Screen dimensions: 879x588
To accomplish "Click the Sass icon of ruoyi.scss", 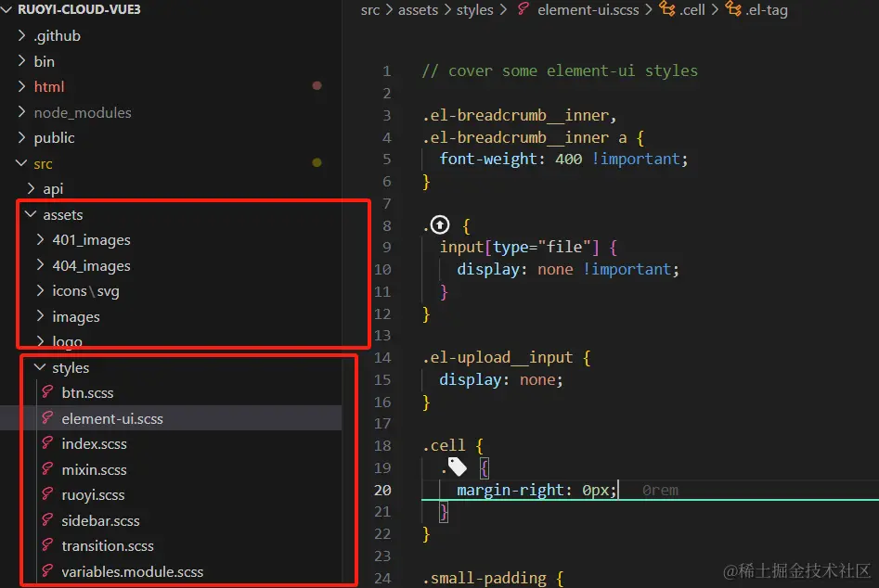I will (x=47, y=494).
